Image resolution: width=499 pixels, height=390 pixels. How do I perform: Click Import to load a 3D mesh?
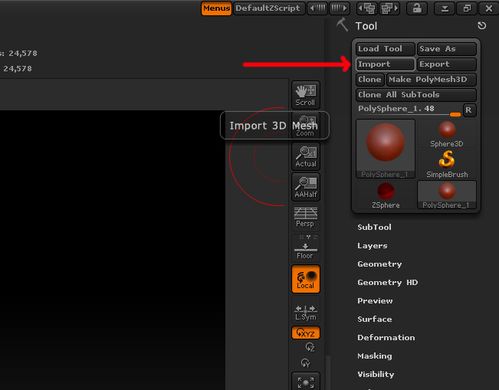click(x=385, y=64)
